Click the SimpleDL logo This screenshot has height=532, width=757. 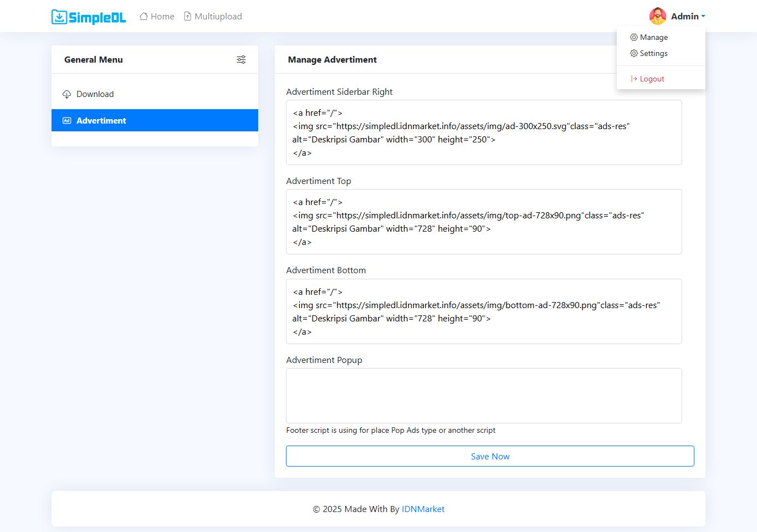[x=89, y=17]
